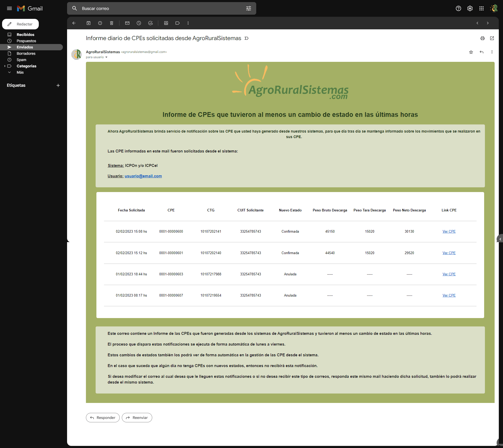
Task: Go to the older email arrow
Action: coord(488,23)
